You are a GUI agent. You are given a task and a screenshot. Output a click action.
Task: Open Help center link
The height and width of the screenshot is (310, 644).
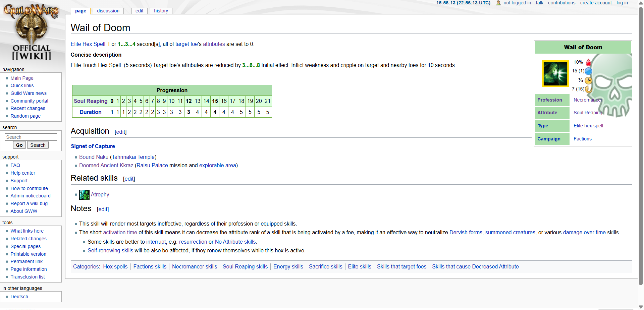[23, 173]
